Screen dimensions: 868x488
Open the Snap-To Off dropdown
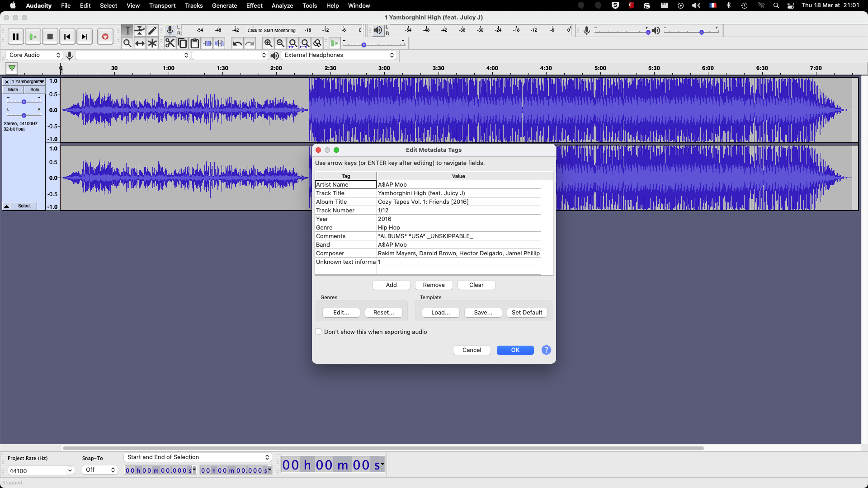coord(100,470)
